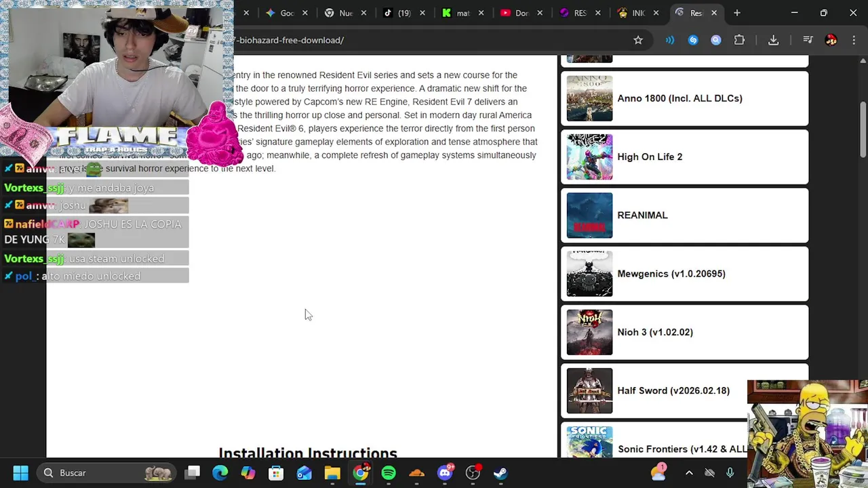Open the Nioh 3 (v1.02.02) link

(x=655, y=332)
